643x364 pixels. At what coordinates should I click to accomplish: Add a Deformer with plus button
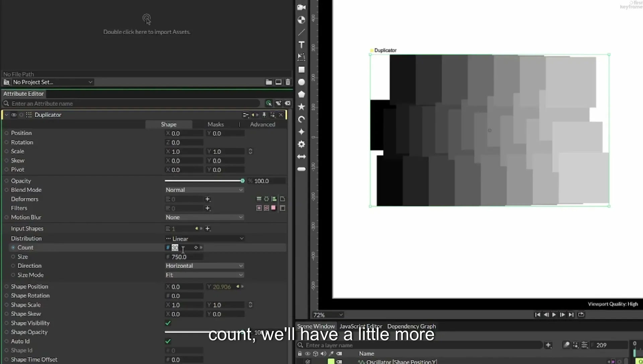208,199
